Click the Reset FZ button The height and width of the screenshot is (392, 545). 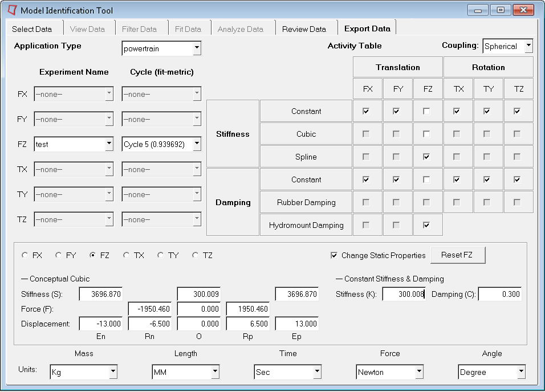(458, 255)
